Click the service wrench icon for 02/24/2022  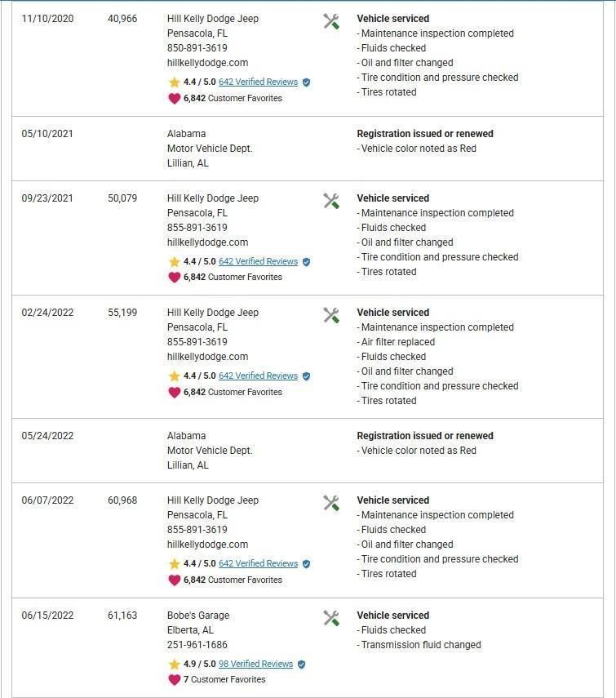[331, 316]
